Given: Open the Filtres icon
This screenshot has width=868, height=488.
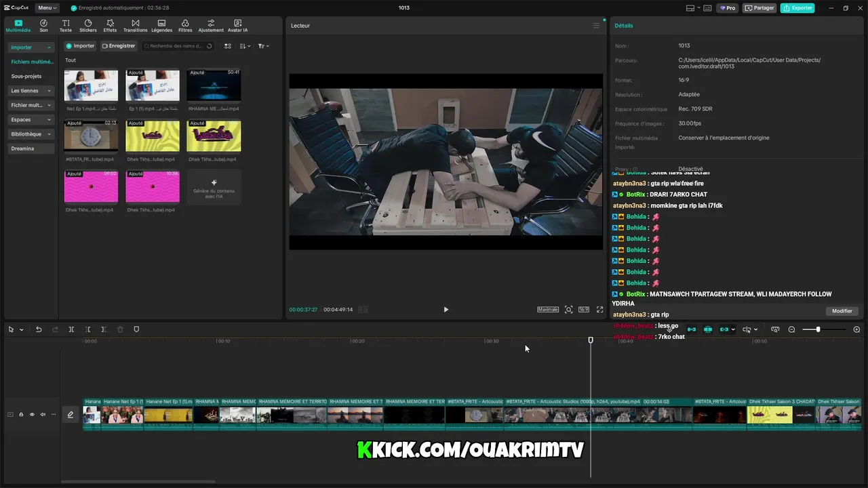Looking at the screenshot, I should pos(185,26).
